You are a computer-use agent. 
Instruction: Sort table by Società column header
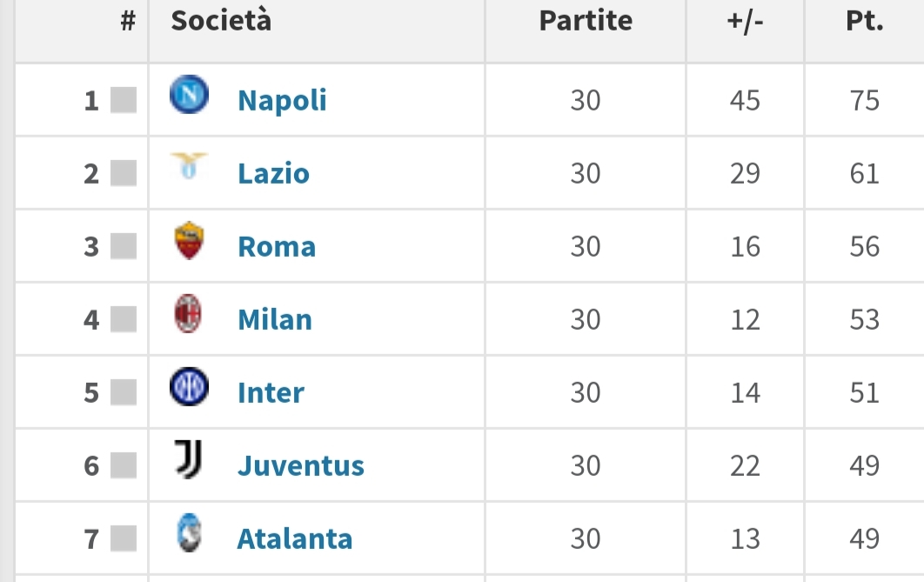[221, 21]
